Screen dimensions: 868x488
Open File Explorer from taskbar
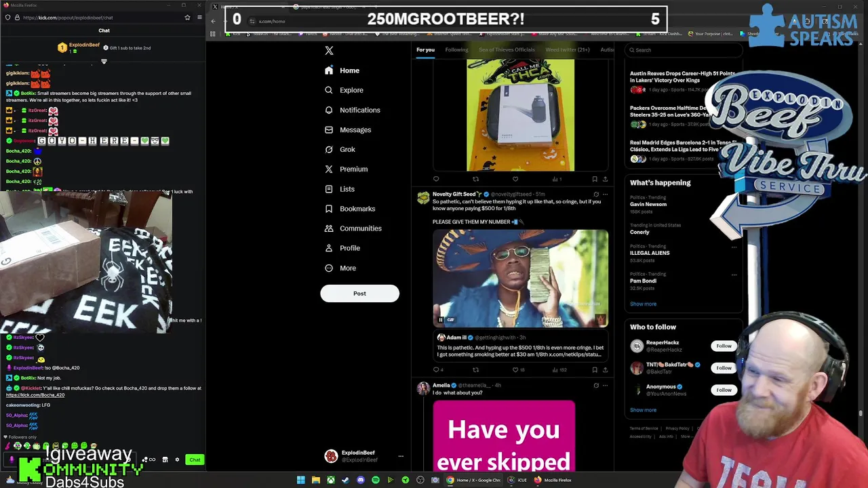pyautogui.click(x=315, y=480)
